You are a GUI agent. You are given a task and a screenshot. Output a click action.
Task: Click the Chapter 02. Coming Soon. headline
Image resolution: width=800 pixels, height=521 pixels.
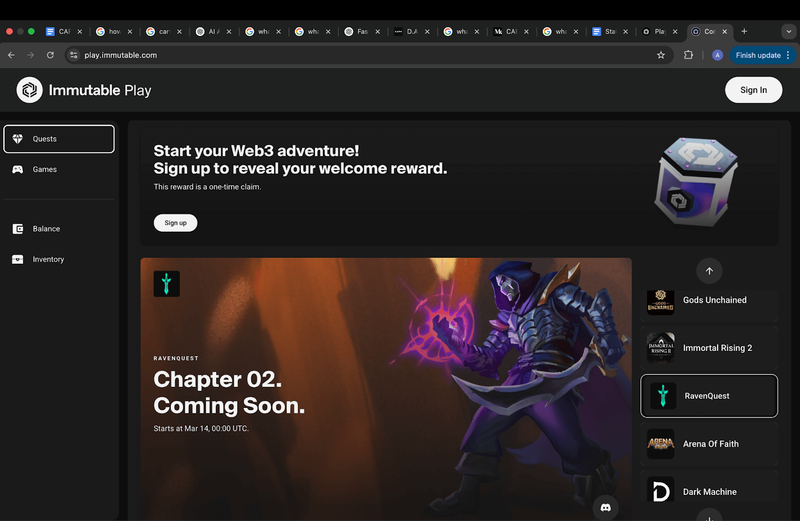(229, 392)
